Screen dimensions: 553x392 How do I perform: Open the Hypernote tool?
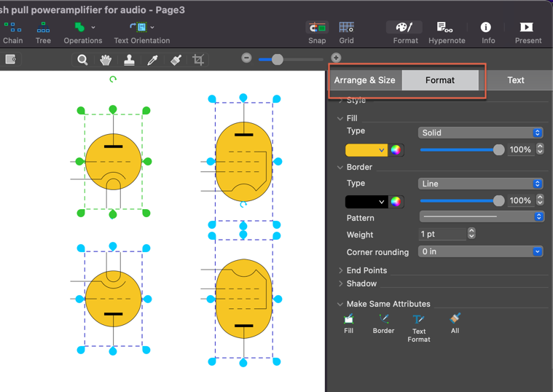(x=444, y=27)
